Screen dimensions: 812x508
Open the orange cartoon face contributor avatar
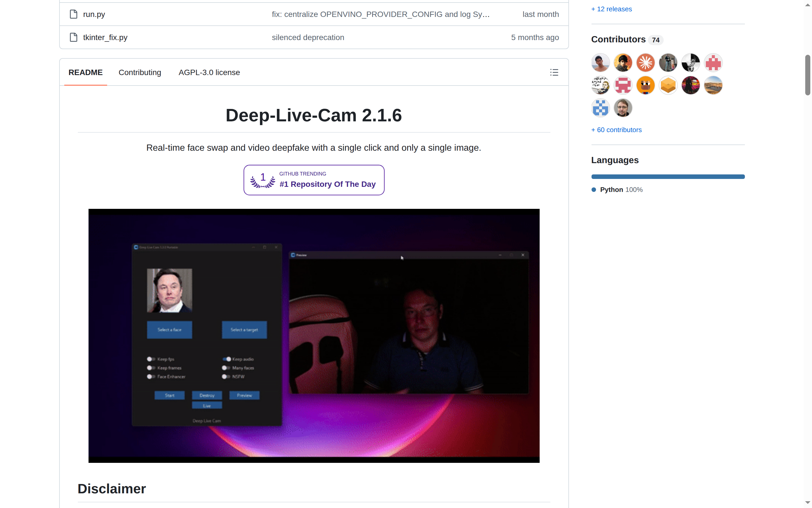(645, 85)
